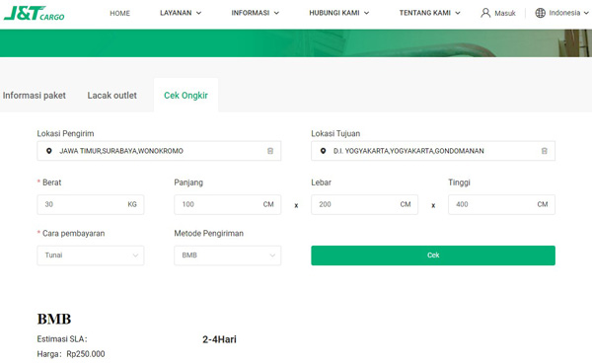Expand the TENTANG KAMI menu
This screenshot has width=592, height=364.
429,13
